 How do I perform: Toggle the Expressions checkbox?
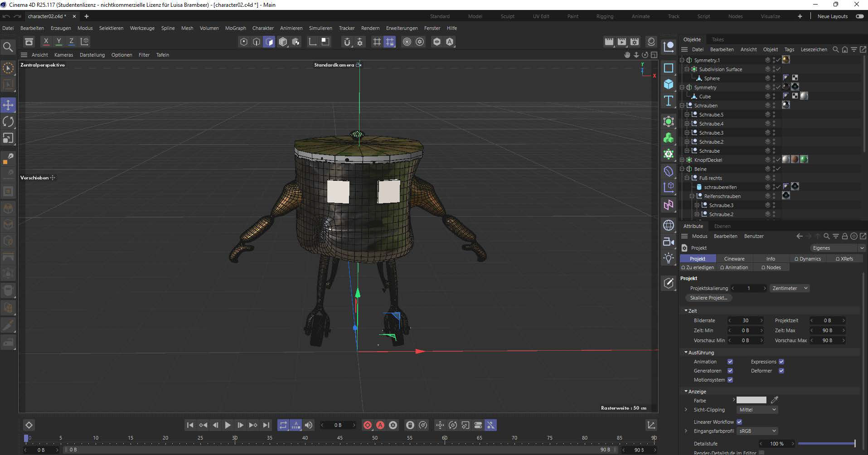(781, 362)
